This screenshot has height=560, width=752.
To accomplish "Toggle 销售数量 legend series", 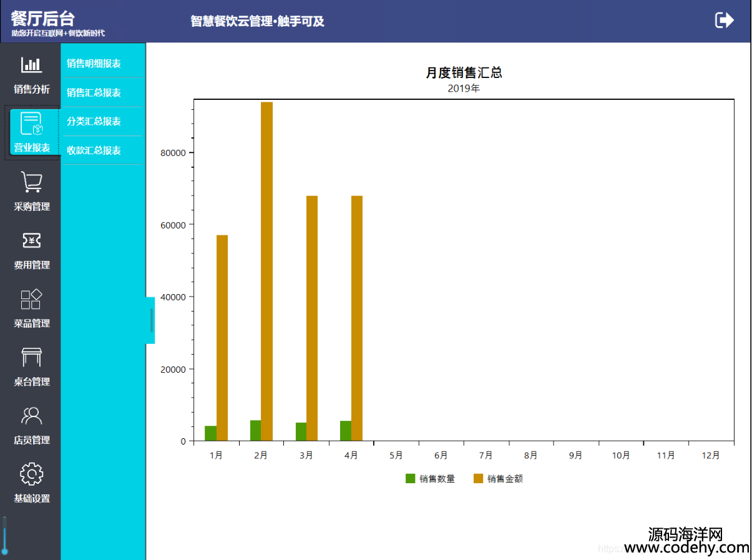I will 430,479.
